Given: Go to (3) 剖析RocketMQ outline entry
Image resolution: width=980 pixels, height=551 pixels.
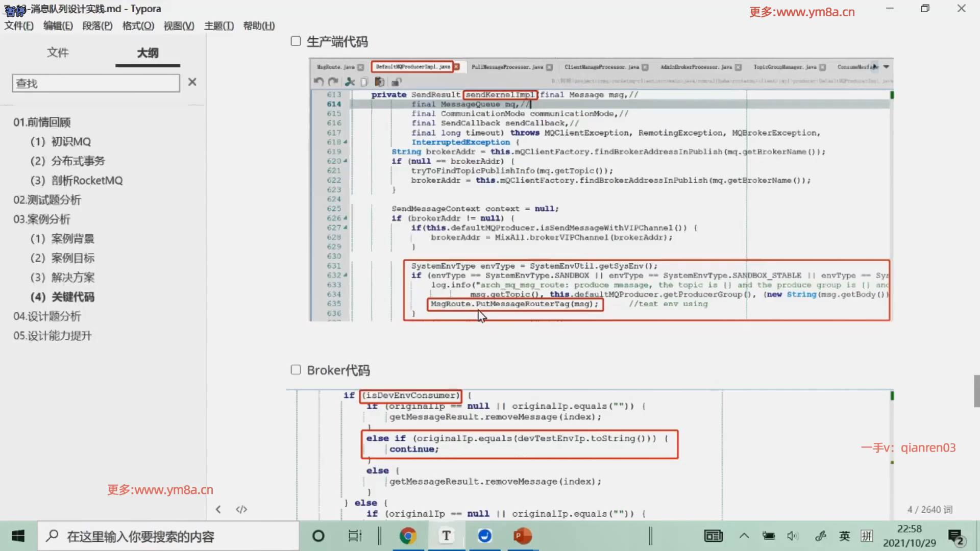Looking at the screenshot, I should click(x=77, y=181).
